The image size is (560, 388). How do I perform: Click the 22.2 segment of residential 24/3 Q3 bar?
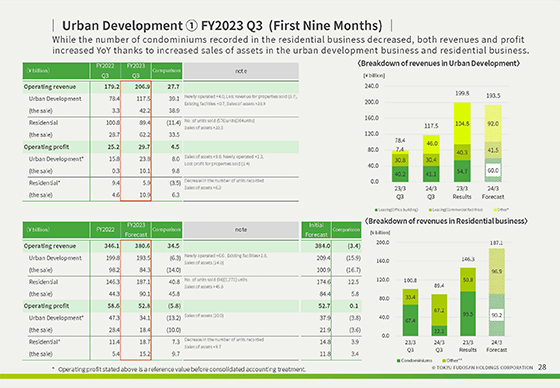tap(439, 331)
